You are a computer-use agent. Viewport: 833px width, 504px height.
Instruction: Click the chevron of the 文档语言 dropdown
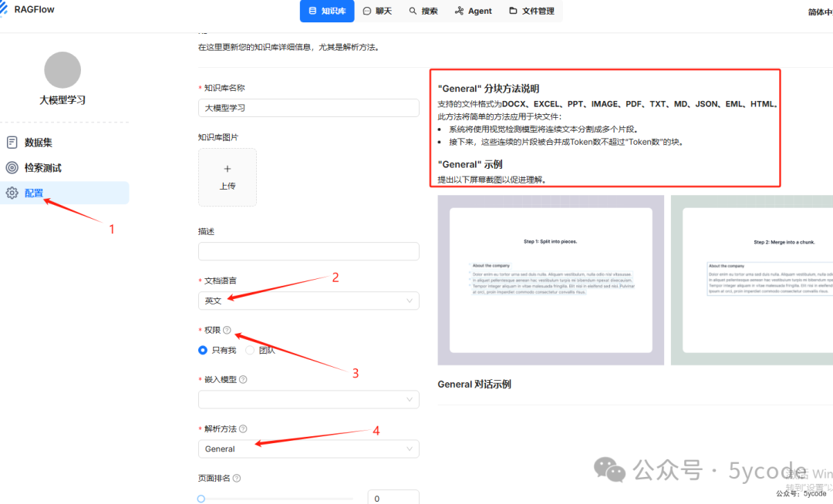410,301
